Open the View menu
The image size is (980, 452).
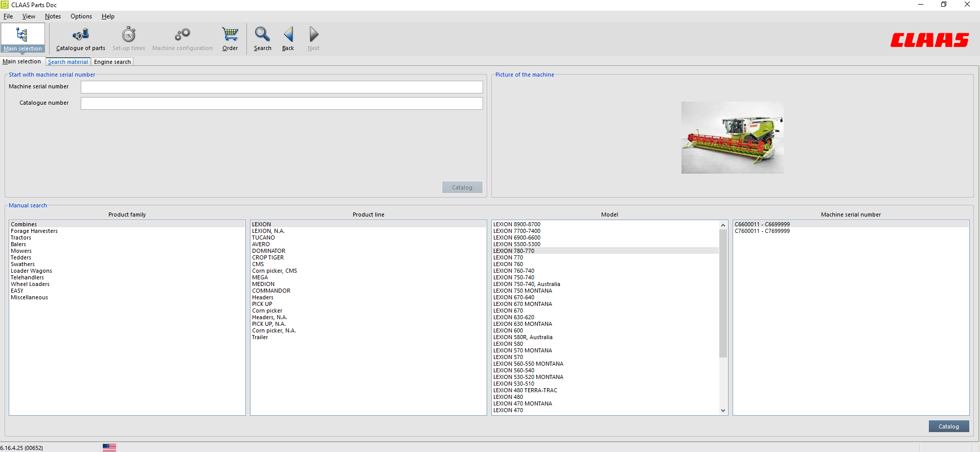point(29,16)
